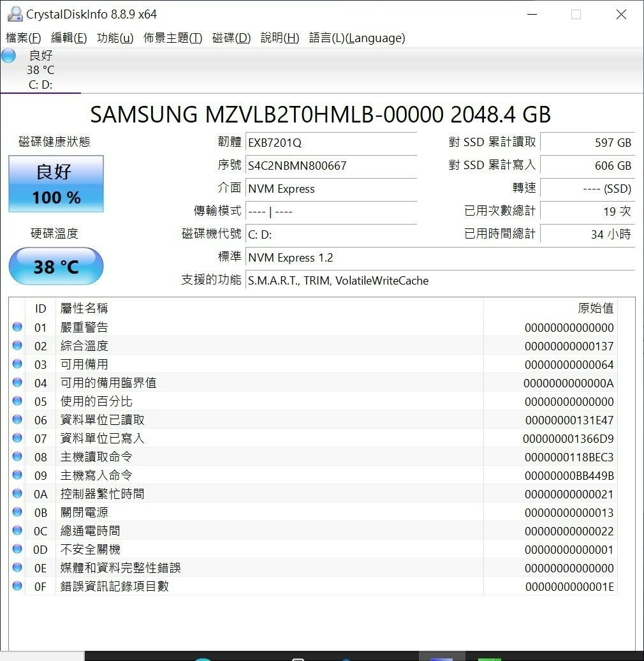Click the status dot for attribute 03 可用備用
This screenshot has height=661, width=644.
[17, 364]
